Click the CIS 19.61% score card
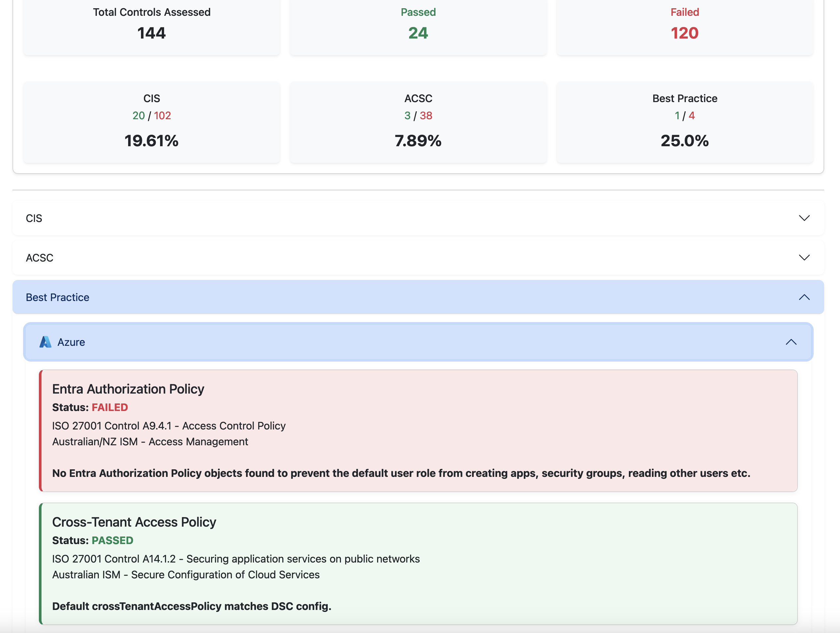Image resolution: width=840 pixels, height=633 pixels. pyautogui.click(x=152, y=122)
